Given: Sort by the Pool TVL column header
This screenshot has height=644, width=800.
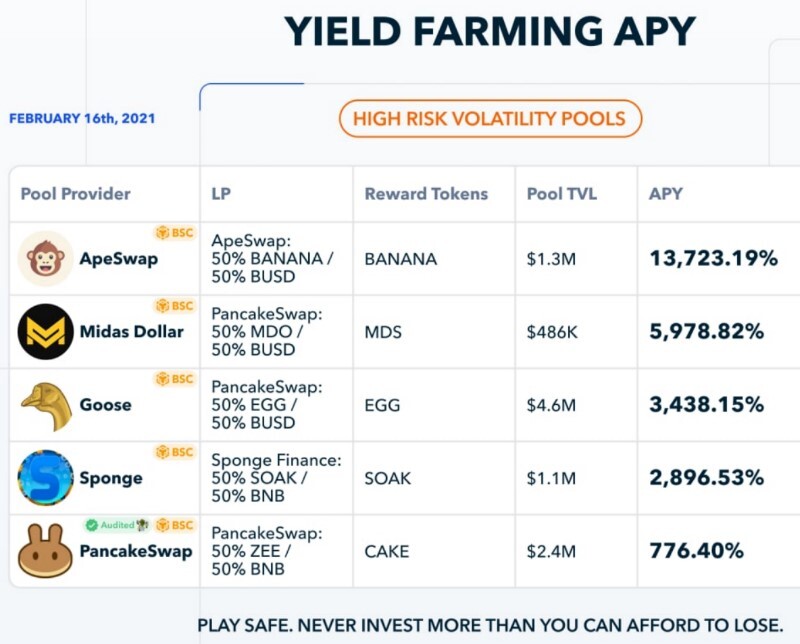Looking at the screenshot, I should (x=561, y=194).
